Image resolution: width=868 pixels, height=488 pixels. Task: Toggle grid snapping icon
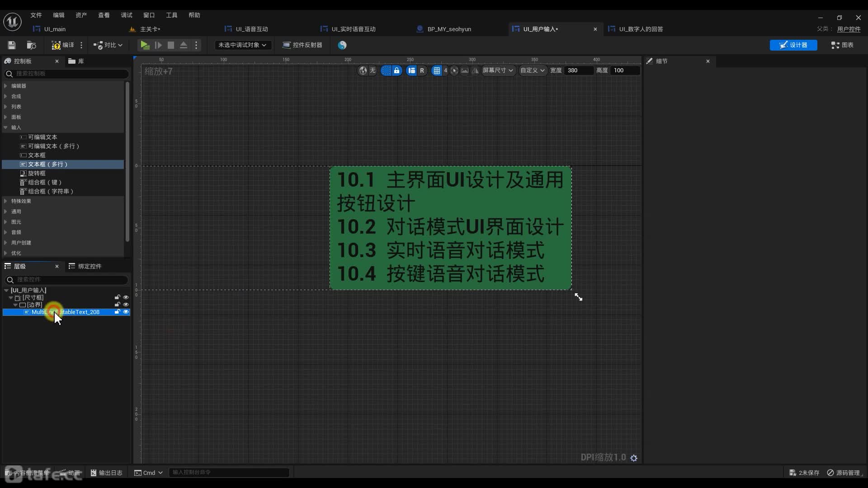436,70
